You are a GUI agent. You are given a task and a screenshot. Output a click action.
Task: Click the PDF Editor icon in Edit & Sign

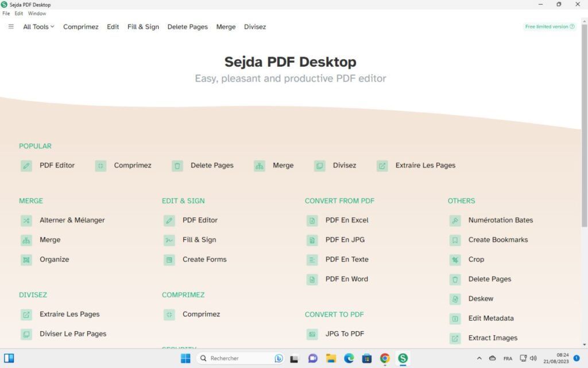click(169, 220)
